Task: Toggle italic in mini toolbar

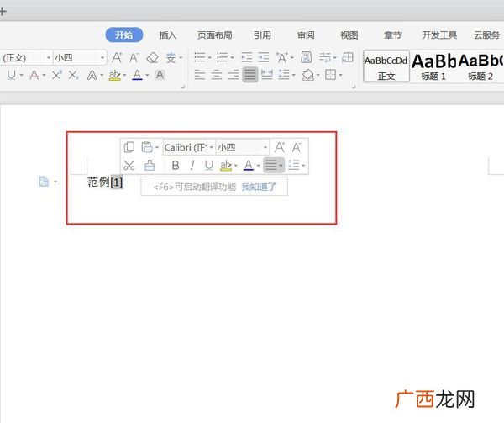Action: (192, 166)
